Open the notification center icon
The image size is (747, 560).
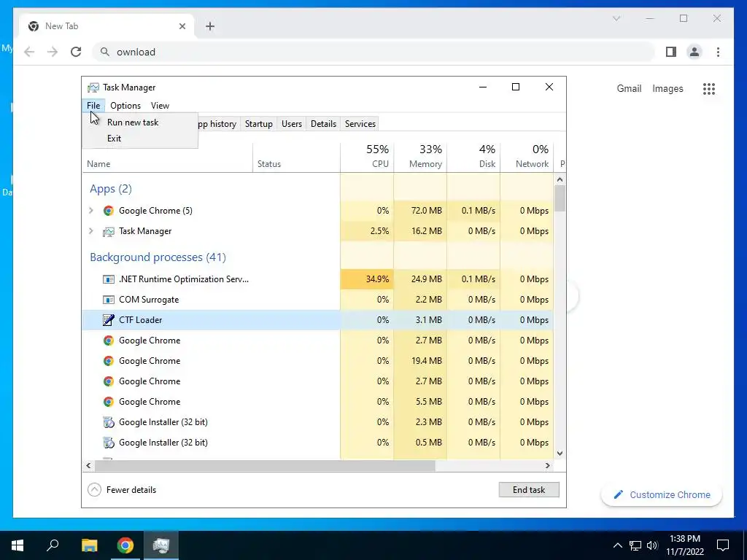click(x=723, y=545)
